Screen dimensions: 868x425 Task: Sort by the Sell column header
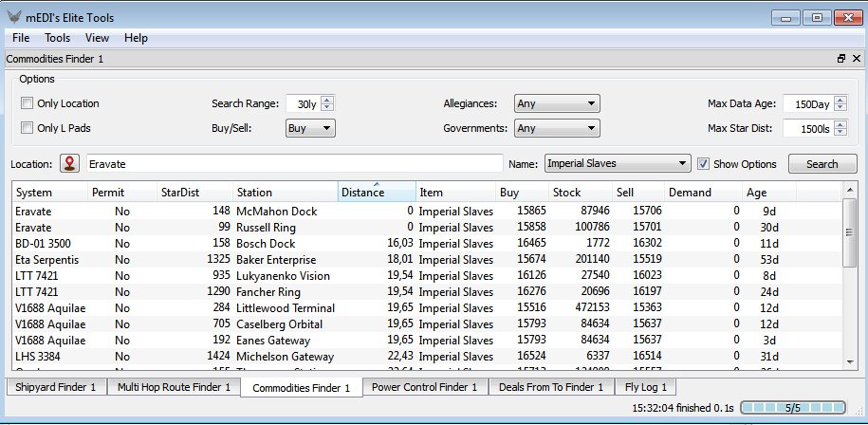pos(638,192)
